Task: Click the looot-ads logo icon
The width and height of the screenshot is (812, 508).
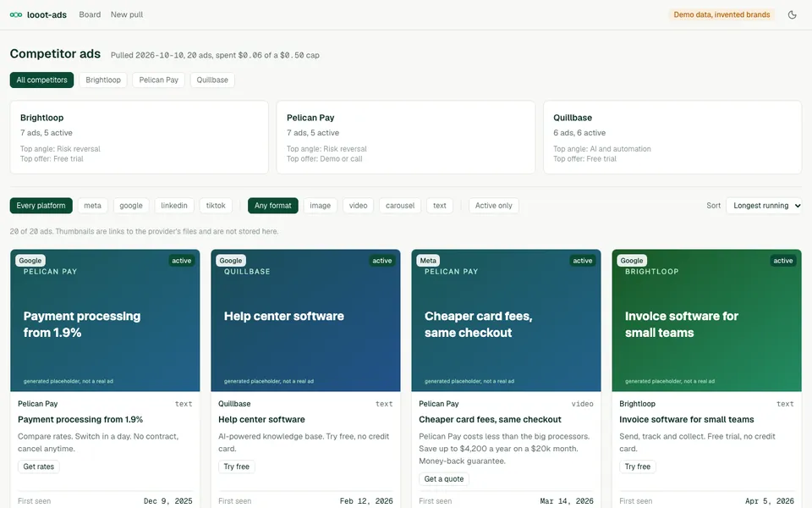Action: click(x=16, y=14)
